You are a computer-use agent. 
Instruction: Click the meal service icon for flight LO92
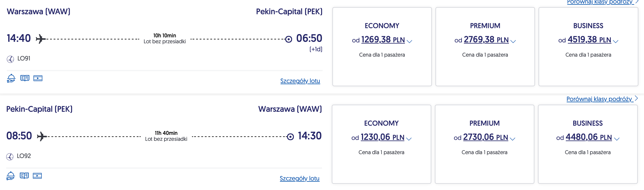tap(10, 176)
